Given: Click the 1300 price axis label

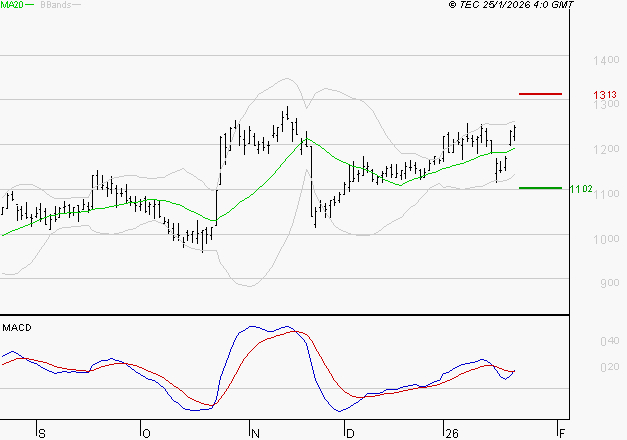Looking at the screenshot, I should point(606,105).
